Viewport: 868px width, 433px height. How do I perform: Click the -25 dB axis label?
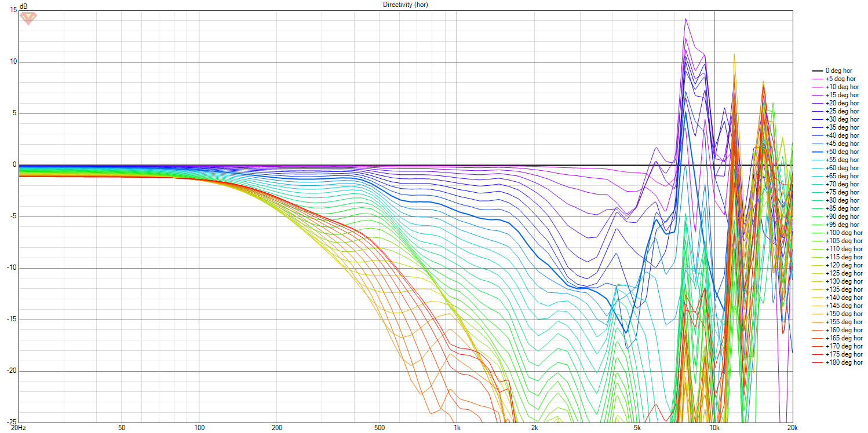[x=11, y=422]
